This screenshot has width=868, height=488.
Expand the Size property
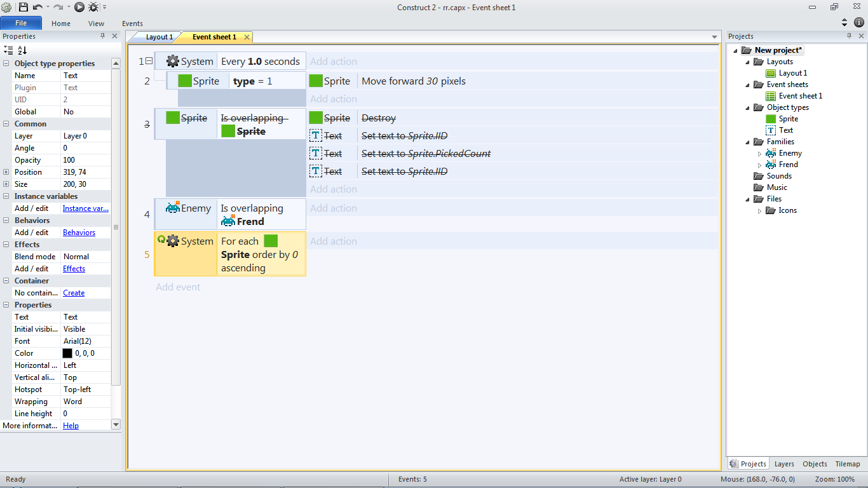[x=6, y=184]
